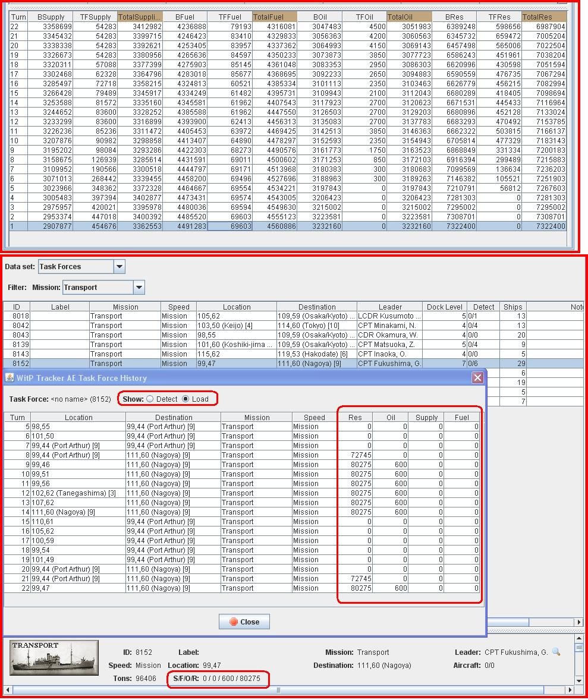
Task: Click the BFuel column header
Action: click(x=185, y=17)
